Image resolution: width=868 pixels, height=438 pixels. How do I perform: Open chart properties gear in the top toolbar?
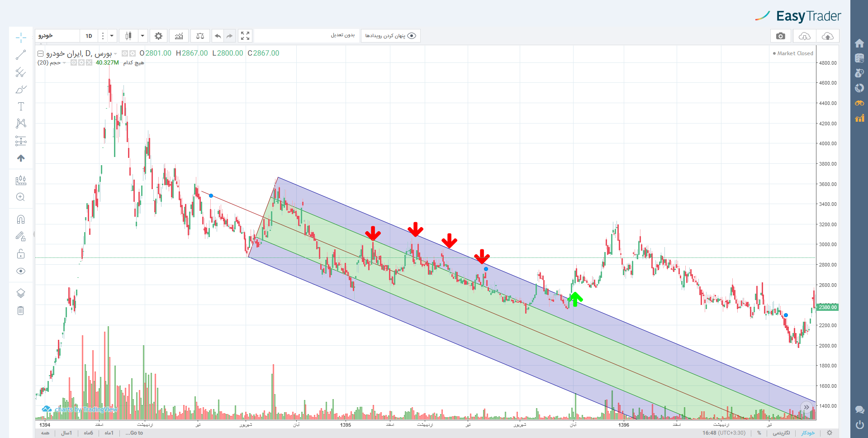click(x=158, y=36)
